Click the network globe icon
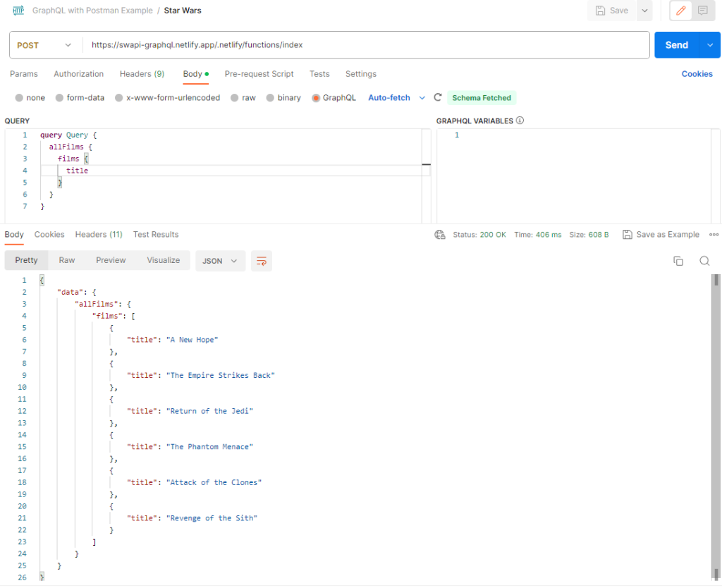 tap(440, 235)
